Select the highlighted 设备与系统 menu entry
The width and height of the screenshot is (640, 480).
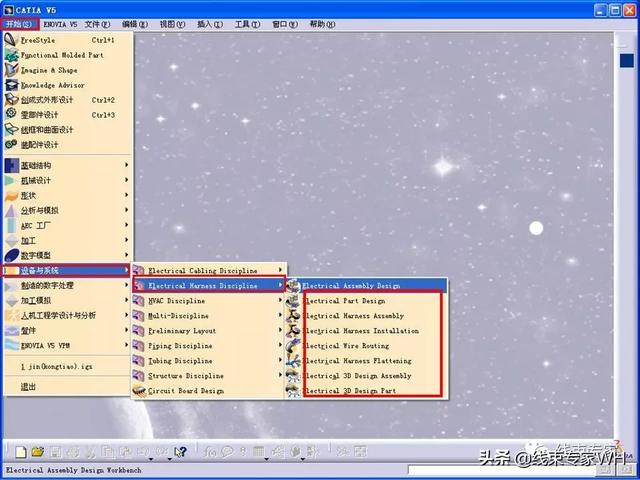66,270
